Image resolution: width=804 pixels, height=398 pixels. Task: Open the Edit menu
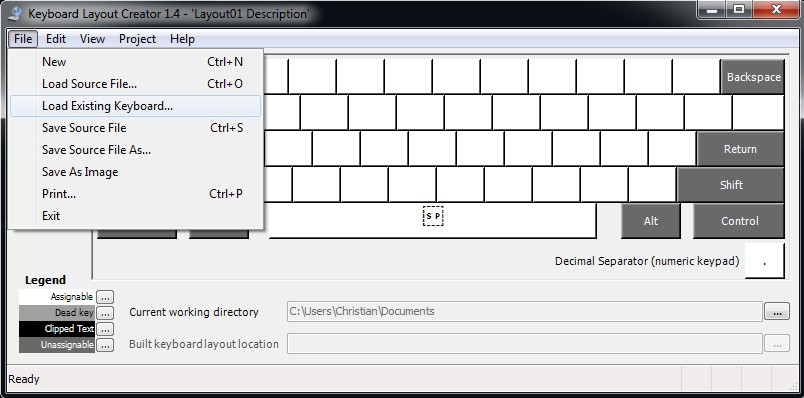click(56, 39)
